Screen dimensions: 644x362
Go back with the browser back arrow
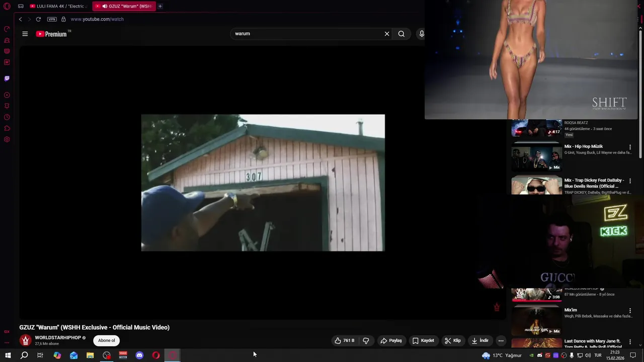pyautogui.click(x=20, y=19)
